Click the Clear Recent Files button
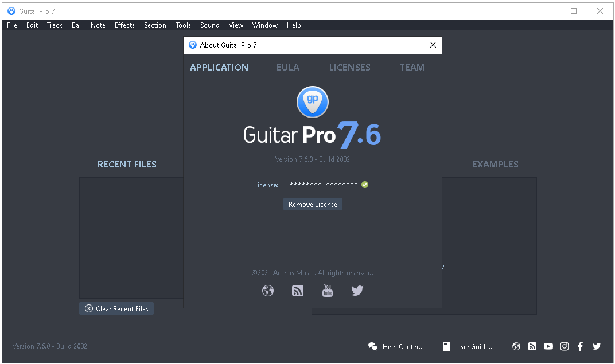The width and height of the screenshot is (615, 364). coord(116,308)
